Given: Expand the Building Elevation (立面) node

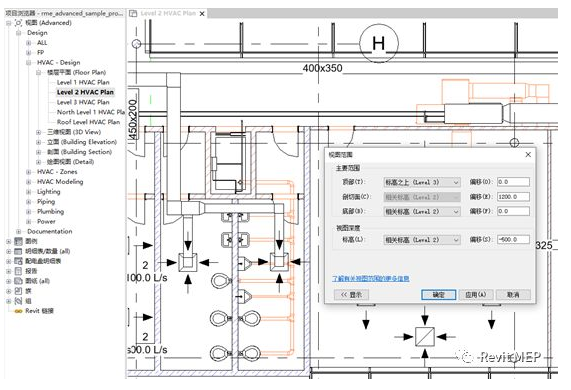Looking at the screenshot, I should pos(38,142).
